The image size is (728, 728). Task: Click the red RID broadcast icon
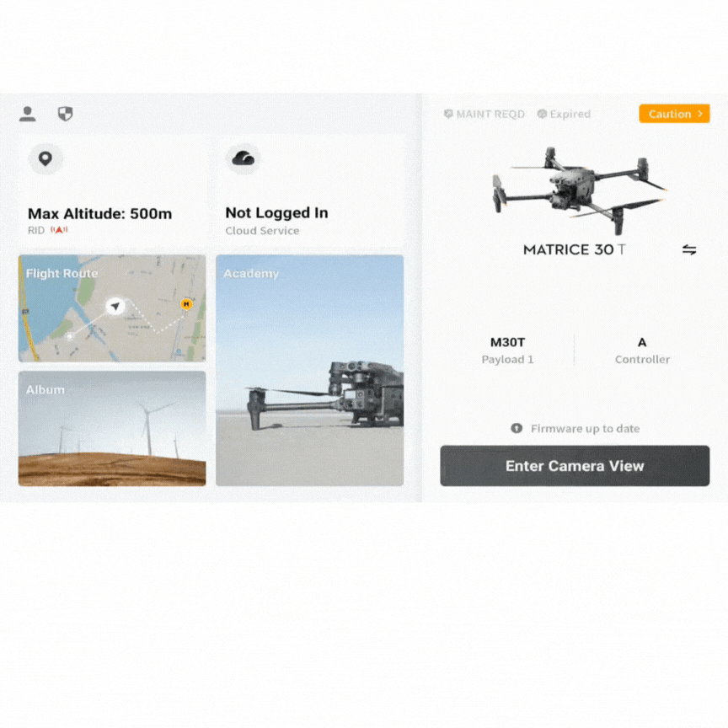coord(59,230)
